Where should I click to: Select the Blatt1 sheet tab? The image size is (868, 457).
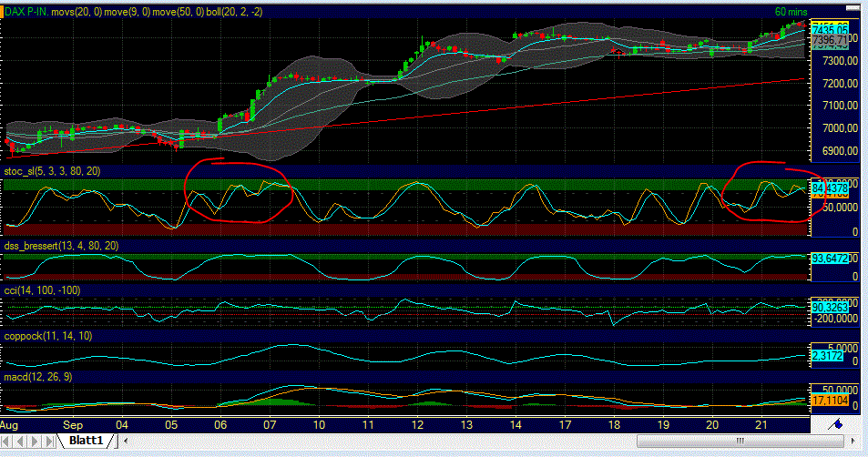86,441
